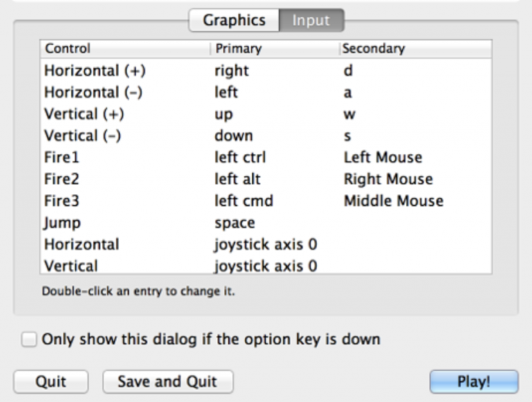
Task: Click the Control column header
Action: pyautogui.click(x=68, y=49)
